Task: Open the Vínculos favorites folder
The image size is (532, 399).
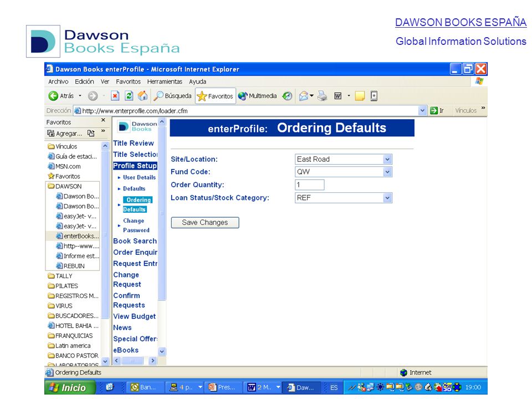Action: pyautogui.click(x=63, y=146)
